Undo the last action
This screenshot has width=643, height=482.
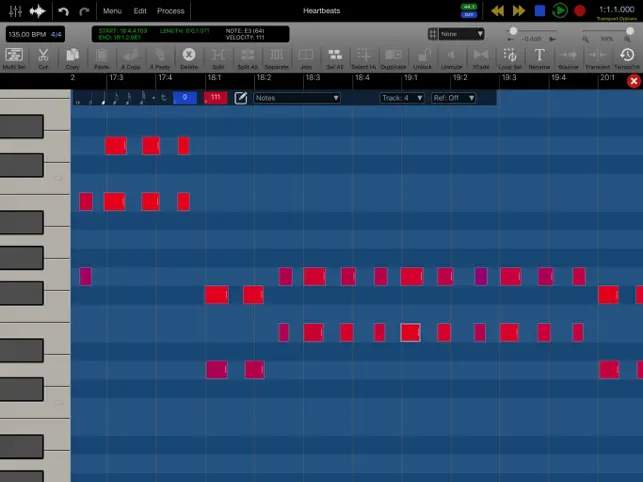point(63,11)
